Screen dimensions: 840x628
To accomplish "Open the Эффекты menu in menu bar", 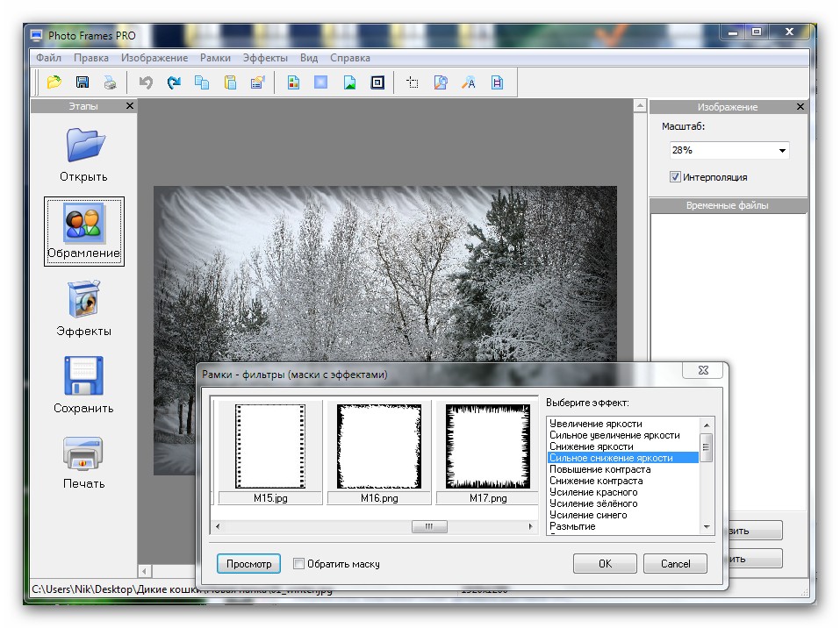I will [x=265, y=58].
